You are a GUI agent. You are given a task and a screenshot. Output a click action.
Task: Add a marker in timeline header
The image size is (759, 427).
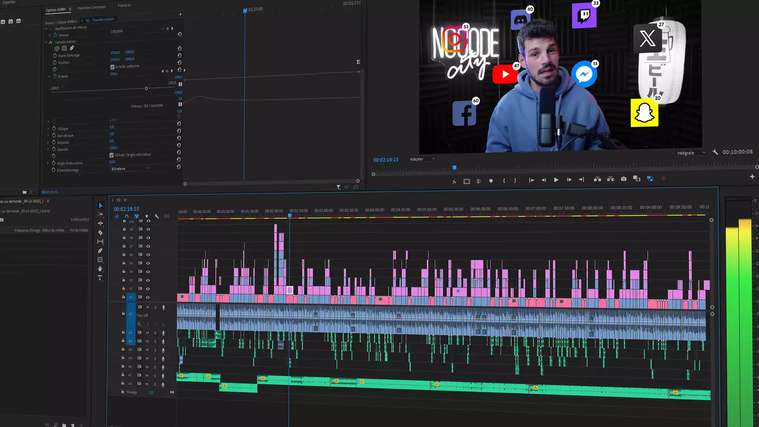(x=147, y=216)
